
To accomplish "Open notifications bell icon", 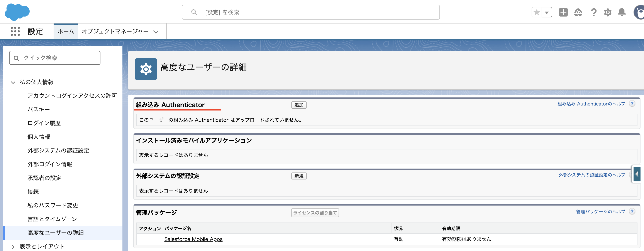I will pyautogui.click(x=622, y=12).
